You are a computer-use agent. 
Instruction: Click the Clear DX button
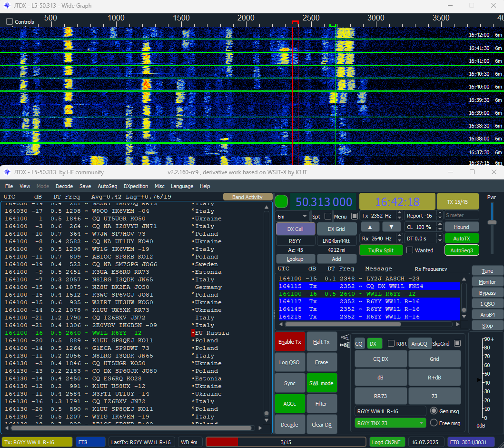[321, 425]
